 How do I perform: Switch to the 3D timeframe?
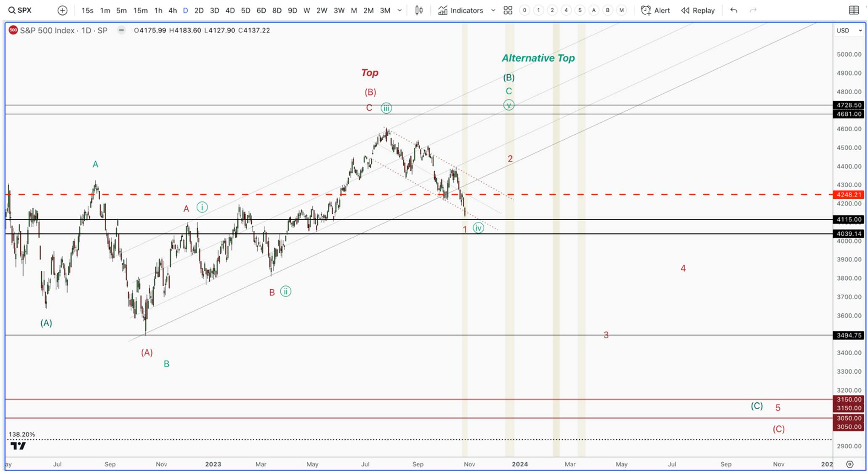(x=215, y=10)
